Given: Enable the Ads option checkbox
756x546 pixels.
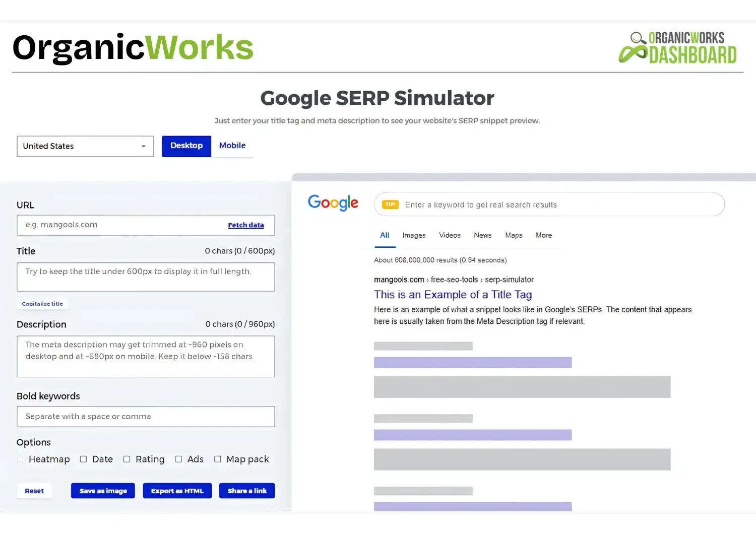Looking at the screenshot, I should tap(178, 459).
